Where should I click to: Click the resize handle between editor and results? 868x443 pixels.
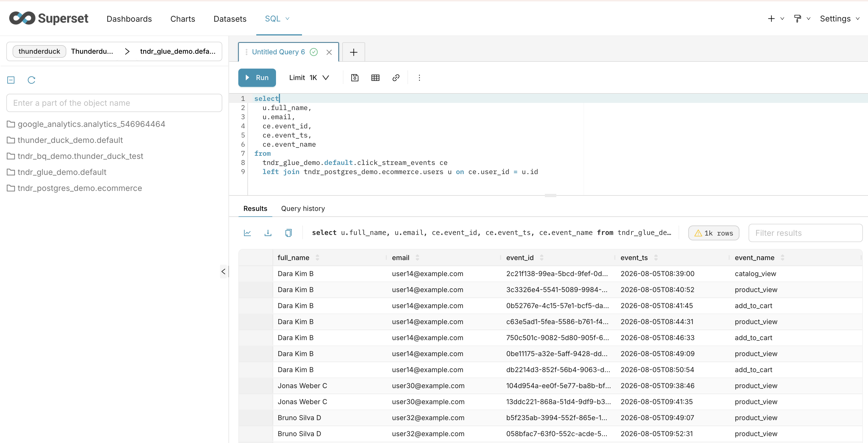pos(550,195)
